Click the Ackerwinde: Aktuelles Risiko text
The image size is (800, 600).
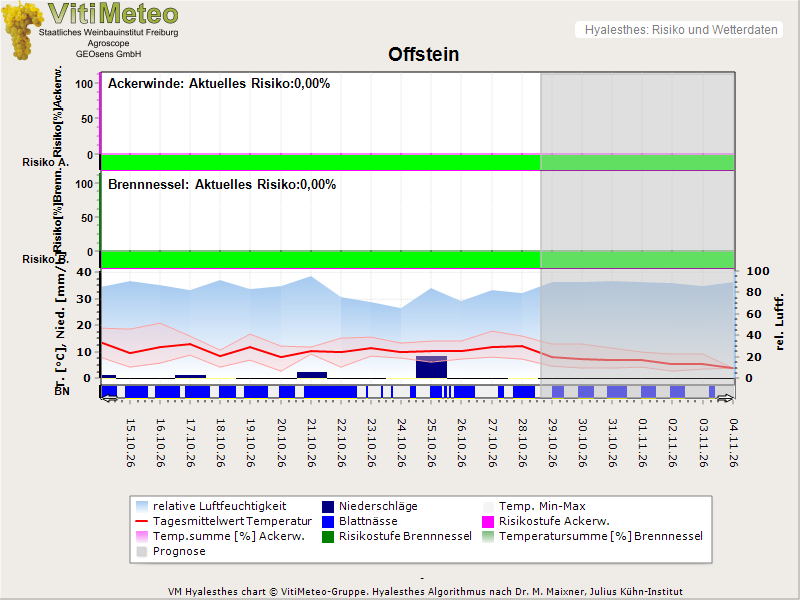click(219, 84)
